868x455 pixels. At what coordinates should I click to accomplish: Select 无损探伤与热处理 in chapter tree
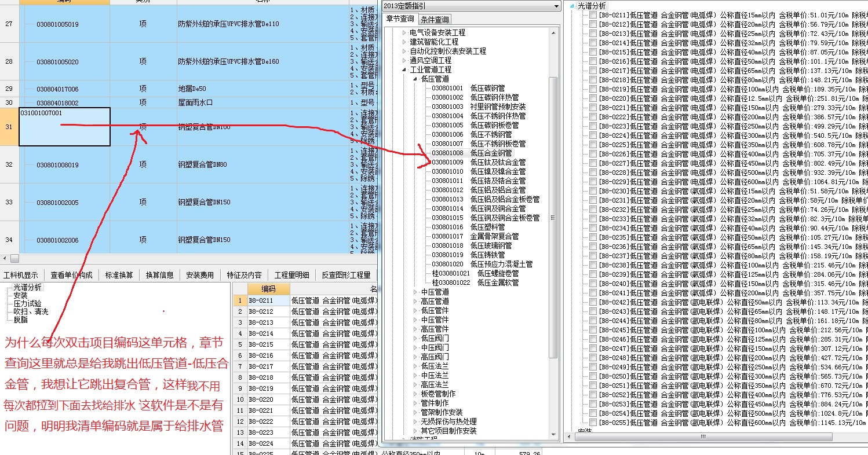[x=449, y=422]
